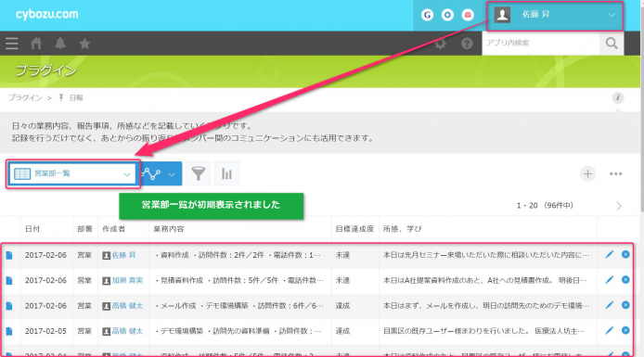
Task: Edit the 佐藤 昇 record with pencil
Action: (609, 254)
